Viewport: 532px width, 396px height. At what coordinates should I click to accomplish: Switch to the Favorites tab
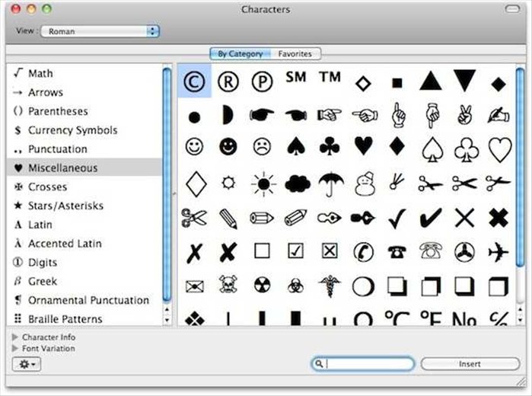click(x=295, y=53)
